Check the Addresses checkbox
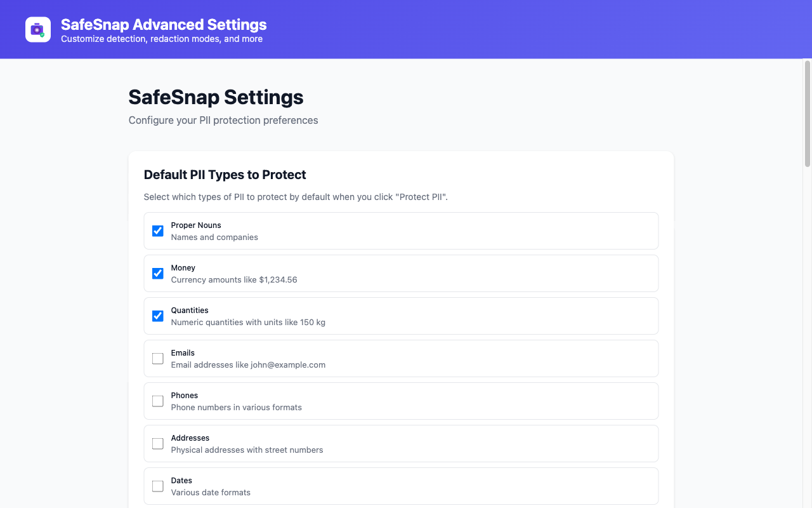The width and height of the screenshot is (812, 508). (x=158, y=444)
